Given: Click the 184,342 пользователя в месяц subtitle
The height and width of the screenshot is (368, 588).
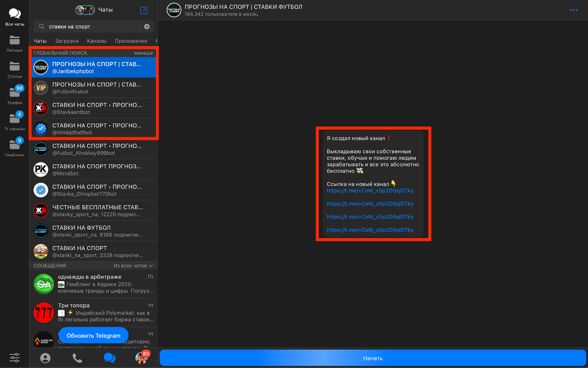Looking at the screenshot, I should (x=221, y=14).
